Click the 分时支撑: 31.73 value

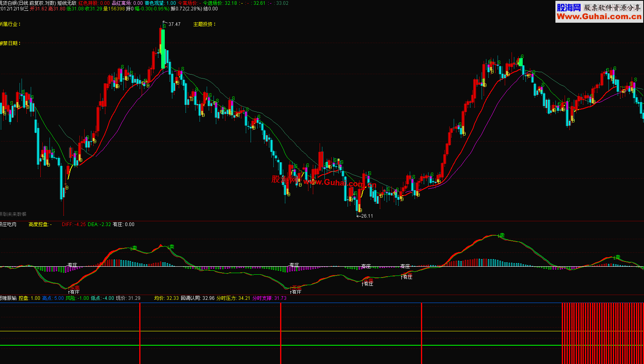click(269, 298)
